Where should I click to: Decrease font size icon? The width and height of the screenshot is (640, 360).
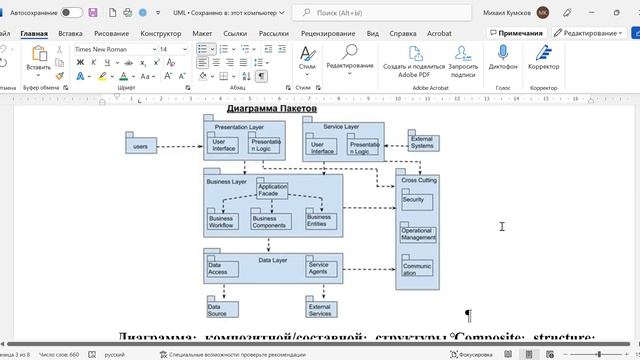coord(182,76)
